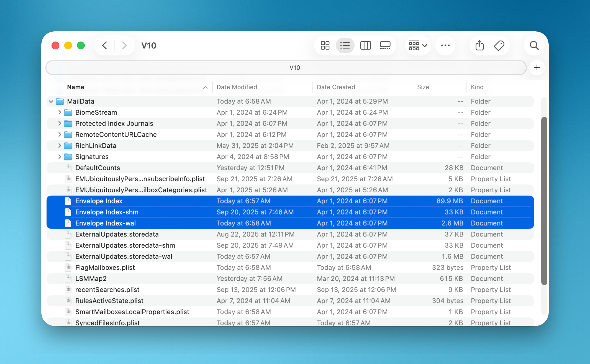Open the group-by dropdown
The height and width of the screenshot is (364, 590).
(418, 45)
